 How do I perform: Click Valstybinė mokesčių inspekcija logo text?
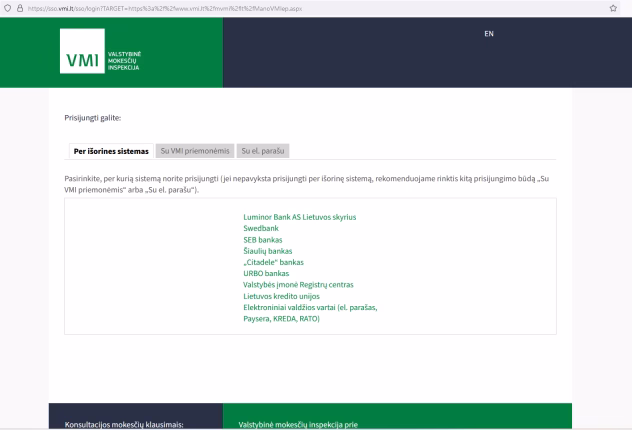pyautogui.click(x=124, y=61)
